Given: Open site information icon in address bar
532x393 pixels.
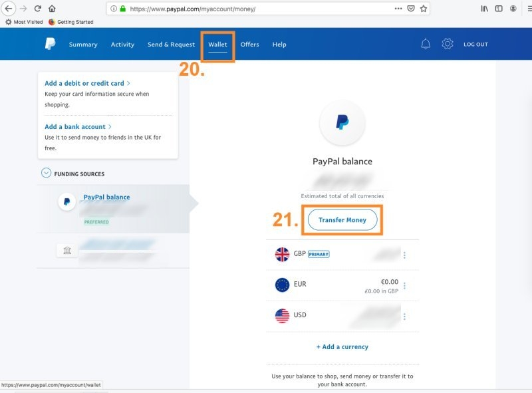Looking at the screenshot, I should (114, 9).
